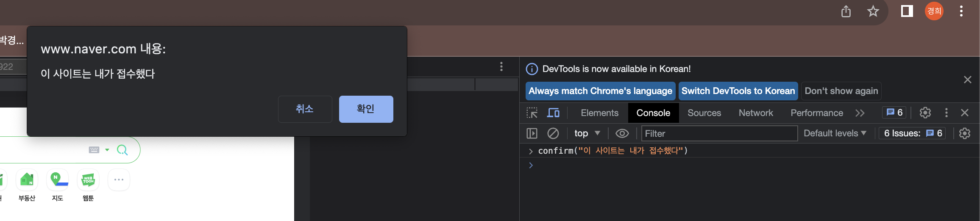Bookmark this page with the star icon
This screenshot has height=221, width=980.
873,11
